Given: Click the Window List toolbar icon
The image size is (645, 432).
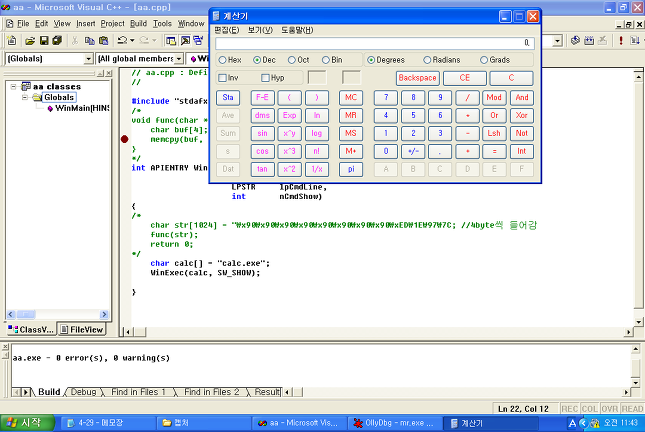Looking at the screenshot, I should (198, 40).
